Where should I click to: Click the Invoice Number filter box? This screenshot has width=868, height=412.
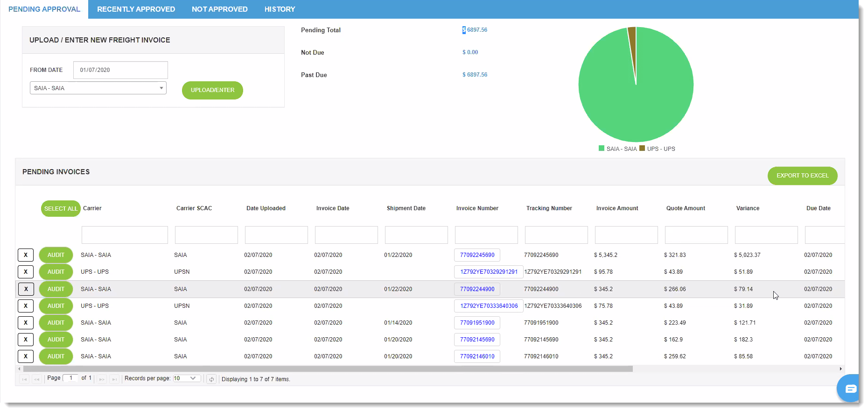tap(486, 235)
